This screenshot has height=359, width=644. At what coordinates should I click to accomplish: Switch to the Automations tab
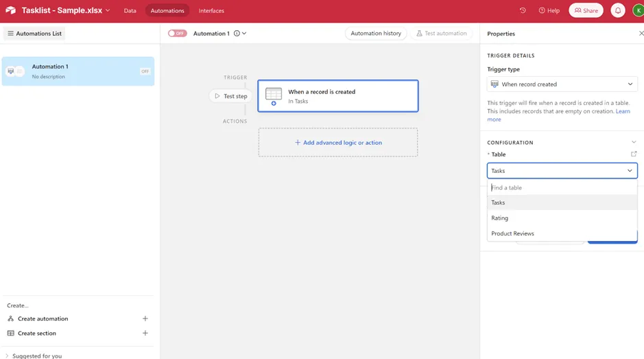pos(167,11)
